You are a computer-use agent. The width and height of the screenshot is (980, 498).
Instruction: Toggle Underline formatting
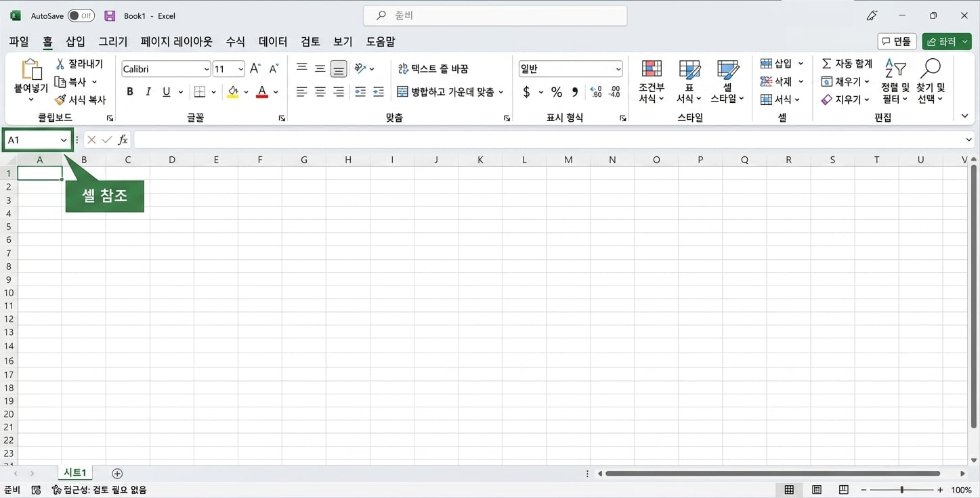coord(167,91)
